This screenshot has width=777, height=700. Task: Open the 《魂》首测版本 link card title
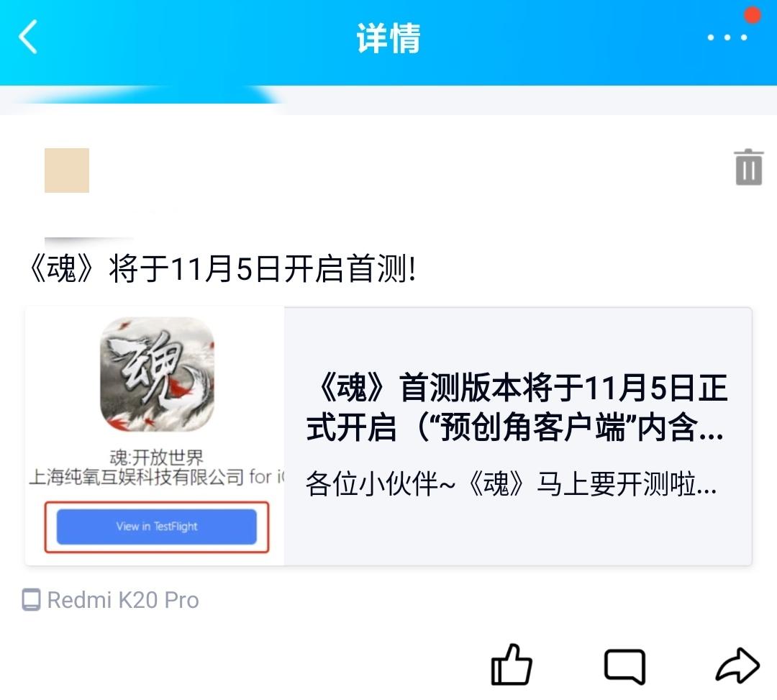tap(517, 408)
